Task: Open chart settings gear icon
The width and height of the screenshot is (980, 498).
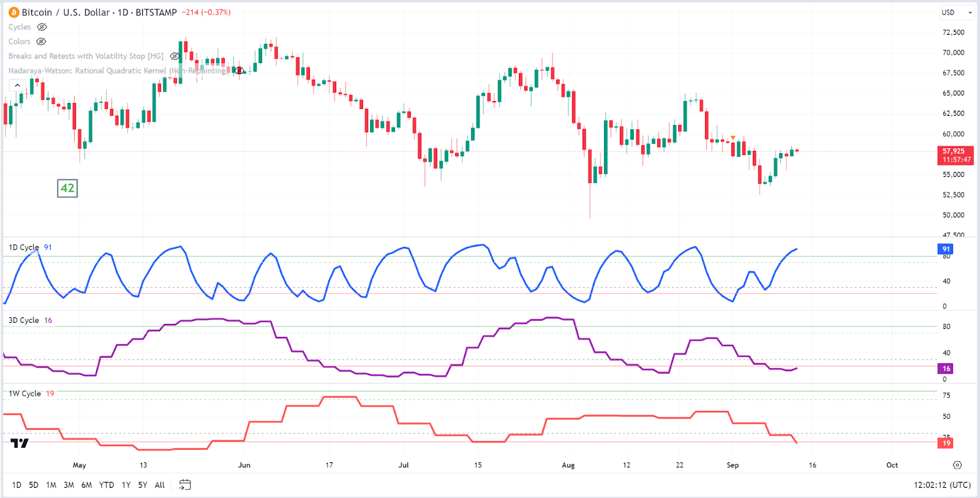Action: click(957, 465)
